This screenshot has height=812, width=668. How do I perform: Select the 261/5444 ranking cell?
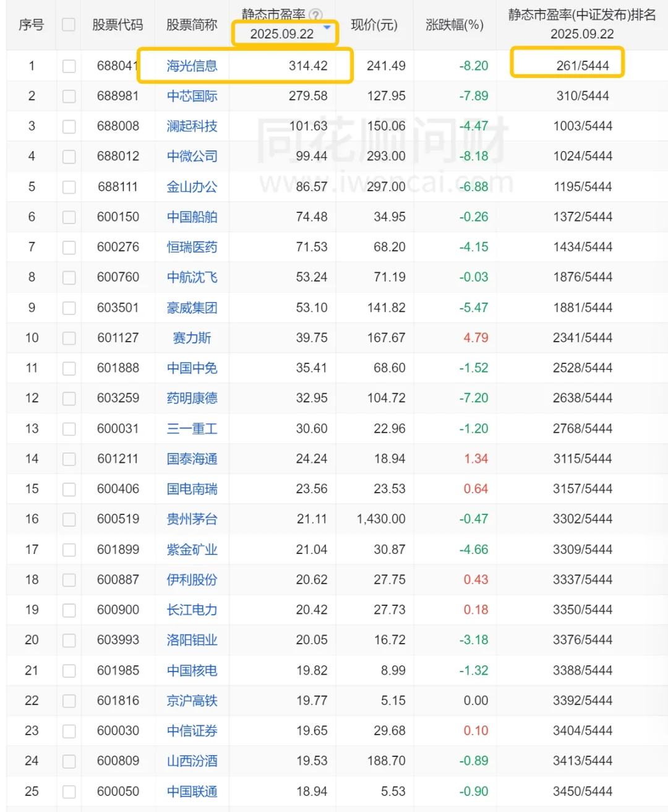click(x=582, y=66)
